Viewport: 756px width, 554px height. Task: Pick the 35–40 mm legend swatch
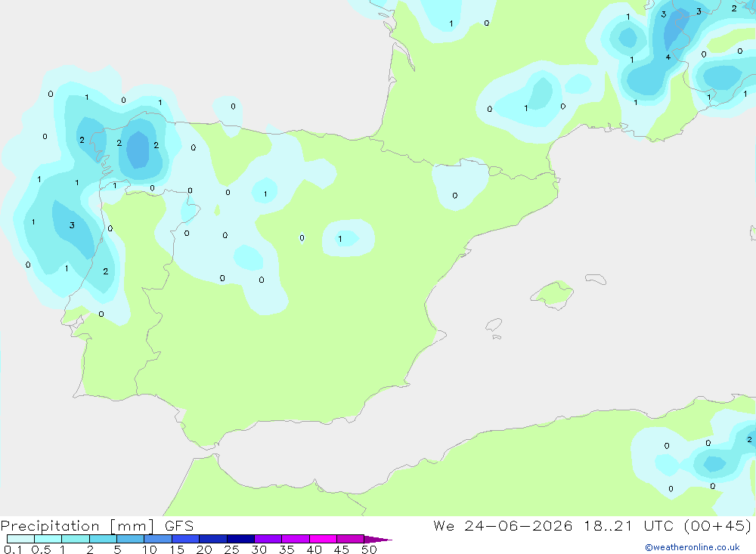pyautogui.click(x=296, y=539)
